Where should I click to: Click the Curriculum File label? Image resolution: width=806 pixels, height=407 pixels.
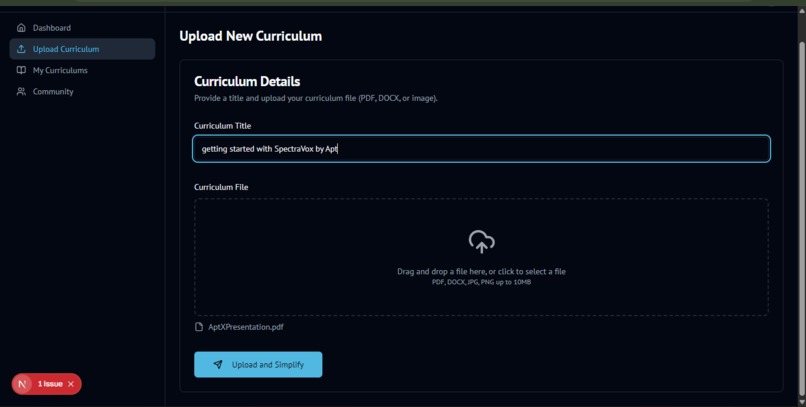pyautogui.click(x=221, y=187)
